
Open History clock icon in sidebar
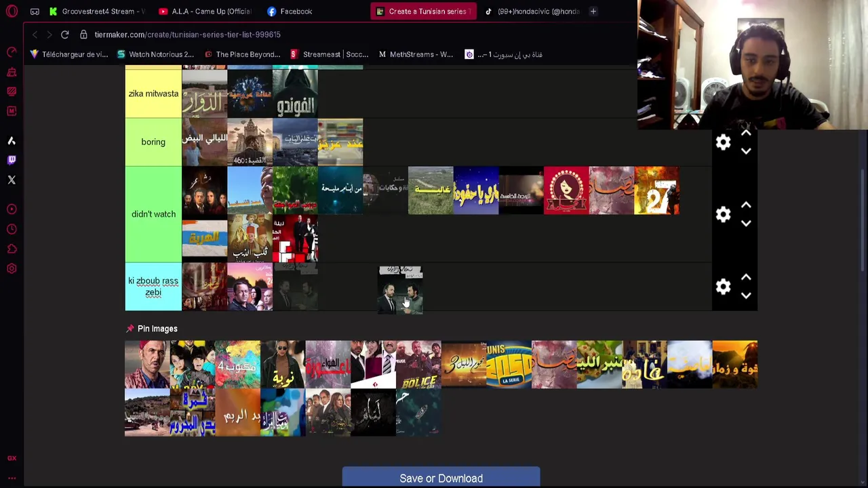coord(12,229)
